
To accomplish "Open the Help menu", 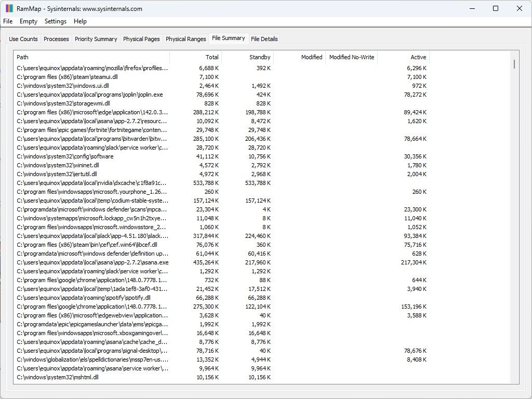I will [x=80, y=21].
